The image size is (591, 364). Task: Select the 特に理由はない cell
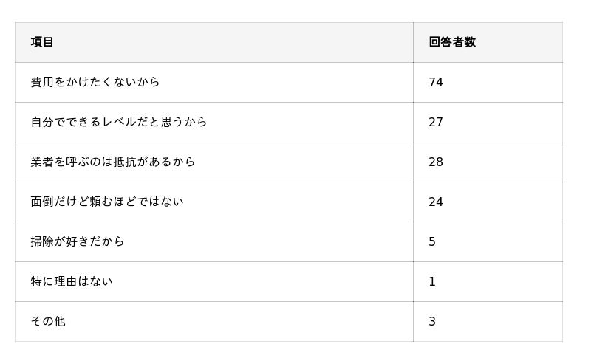(72, 281)
